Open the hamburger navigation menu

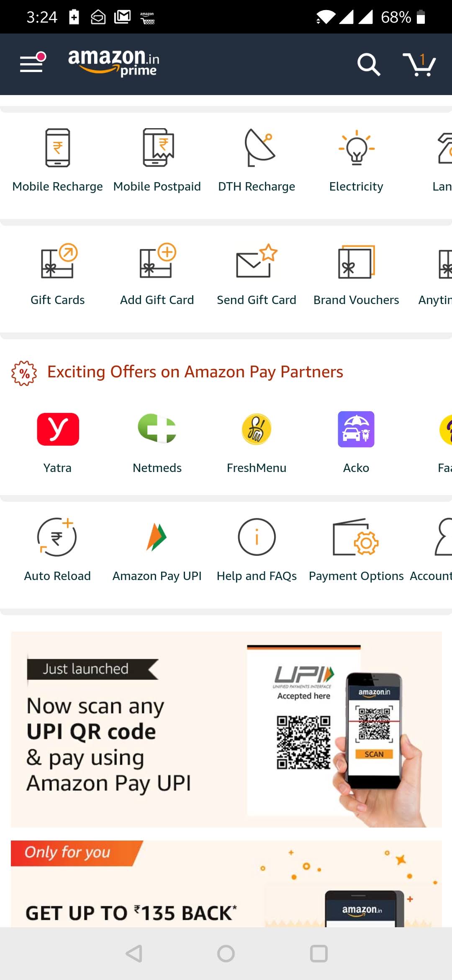point(33,63)
